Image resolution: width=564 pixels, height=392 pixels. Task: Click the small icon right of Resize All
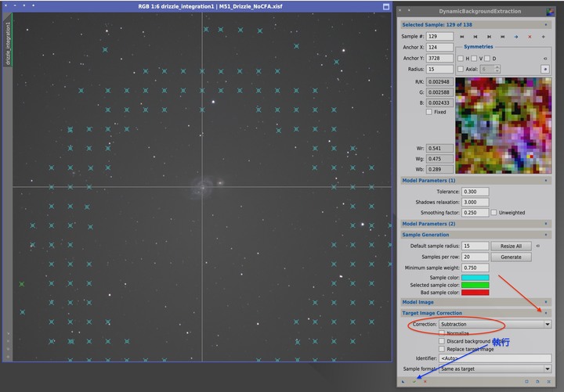point(537,246)
